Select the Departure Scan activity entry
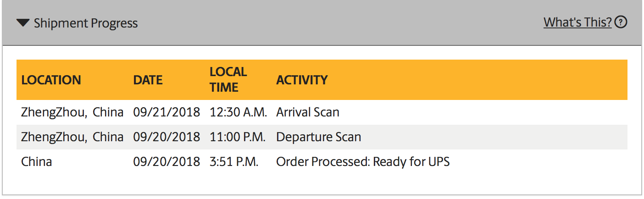The height and width of the screenshot is (199, 644). 318,137
